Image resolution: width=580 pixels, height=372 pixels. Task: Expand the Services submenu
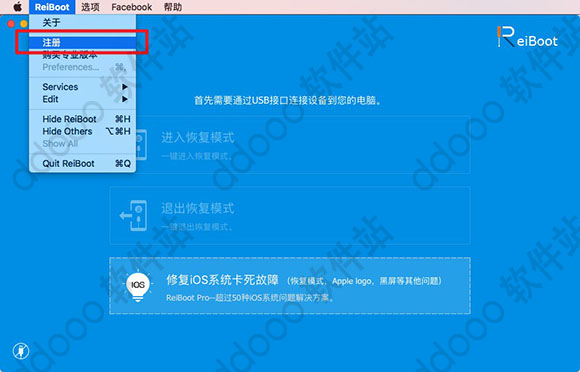pos(82,87)
